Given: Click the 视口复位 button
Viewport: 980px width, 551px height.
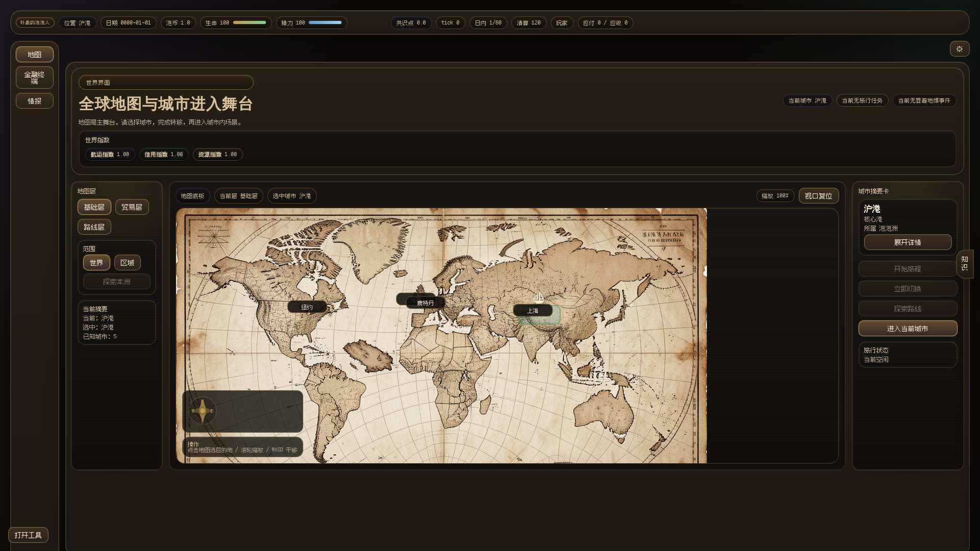Looking at the screenshot, I should pyautogui.click(x=818, y=196).
